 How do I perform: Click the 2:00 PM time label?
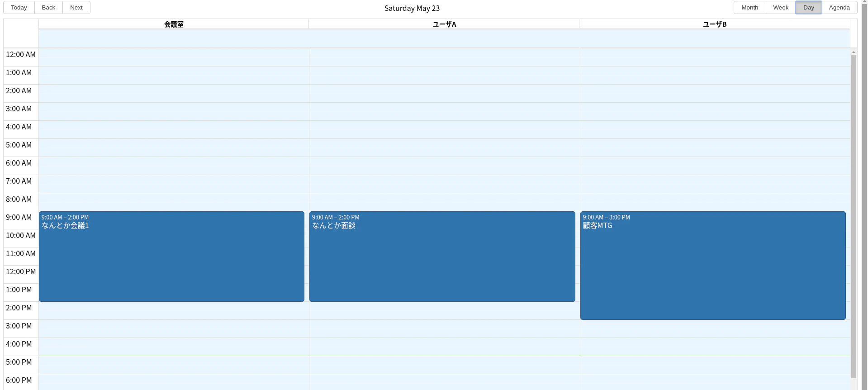(x=19, y=308)
